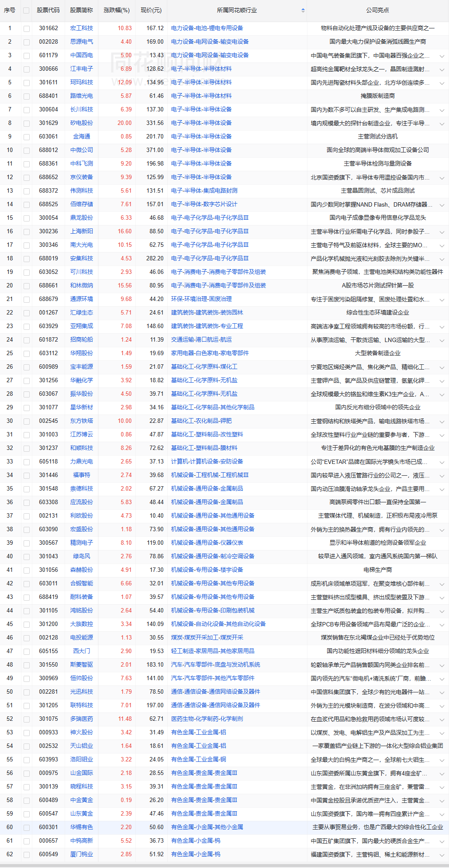Expand the 公司亮点 text for 矽电股份
449x868 pixels.
[x=442, y=124]
